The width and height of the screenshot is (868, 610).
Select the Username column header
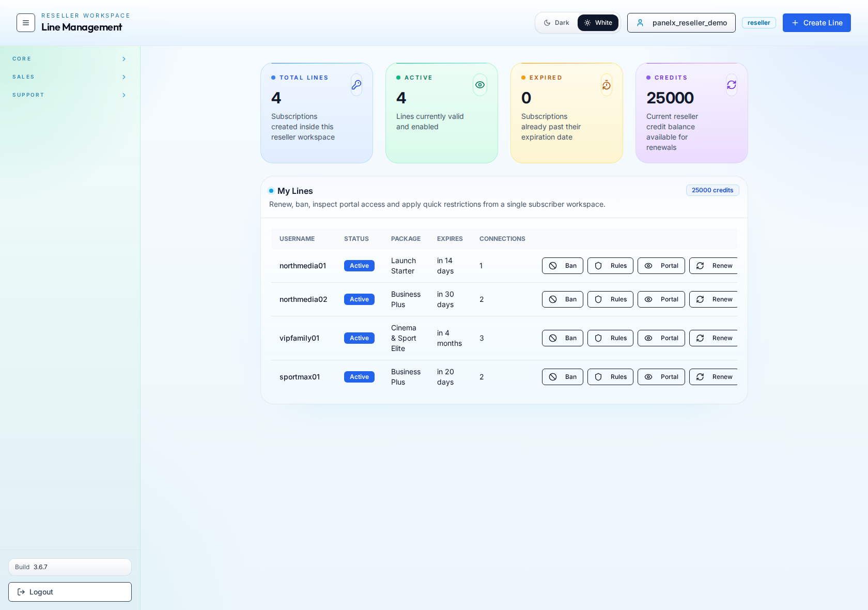click(297, 239)
